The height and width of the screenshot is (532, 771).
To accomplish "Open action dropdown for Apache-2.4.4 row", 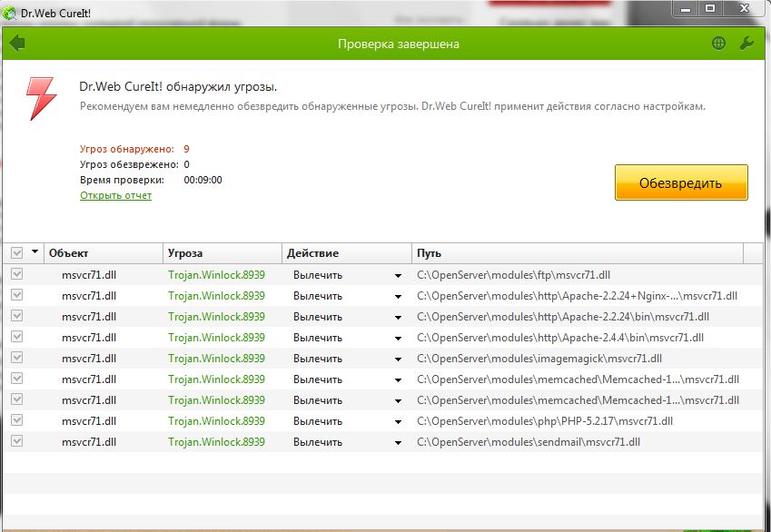I will [397, 338].
